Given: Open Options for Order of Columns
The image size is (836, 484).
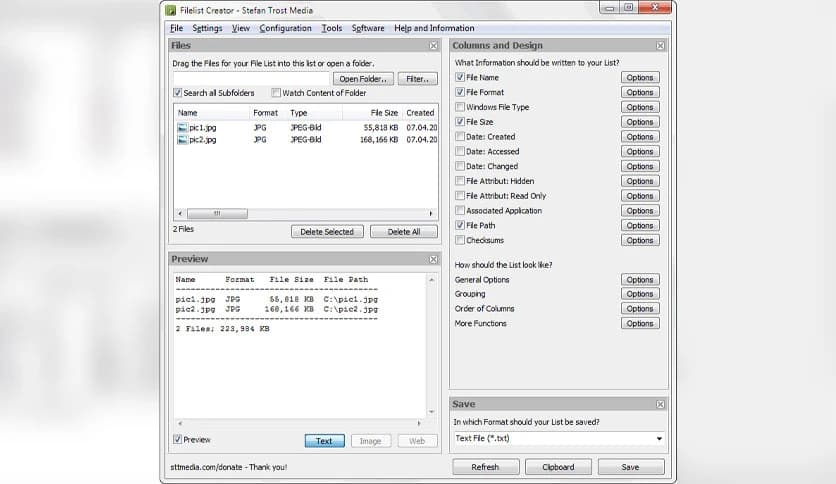Looking at the screenshot, I should point(640,309).
